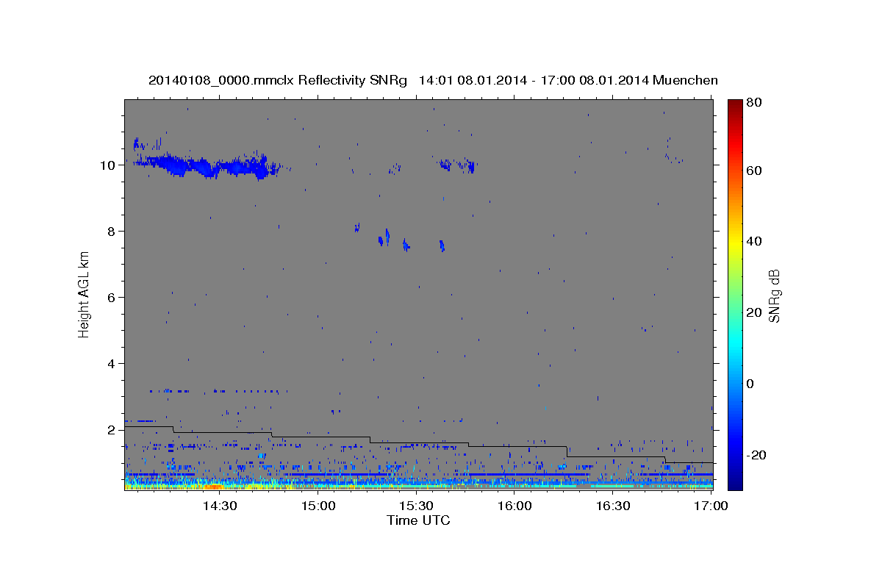
Task: Click the 16:00 time tick label
Action: (x=514, y=506)
